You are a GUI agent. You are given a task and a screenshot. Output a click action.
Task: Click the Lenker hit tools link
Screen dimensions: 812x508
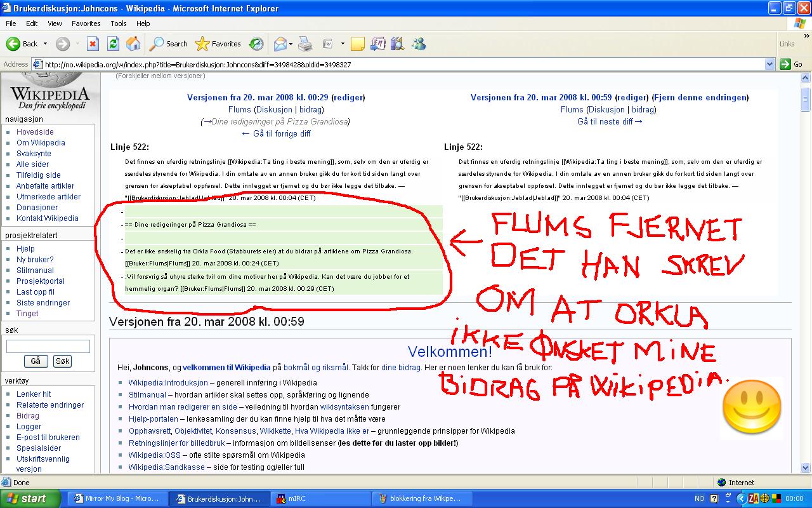34,394
